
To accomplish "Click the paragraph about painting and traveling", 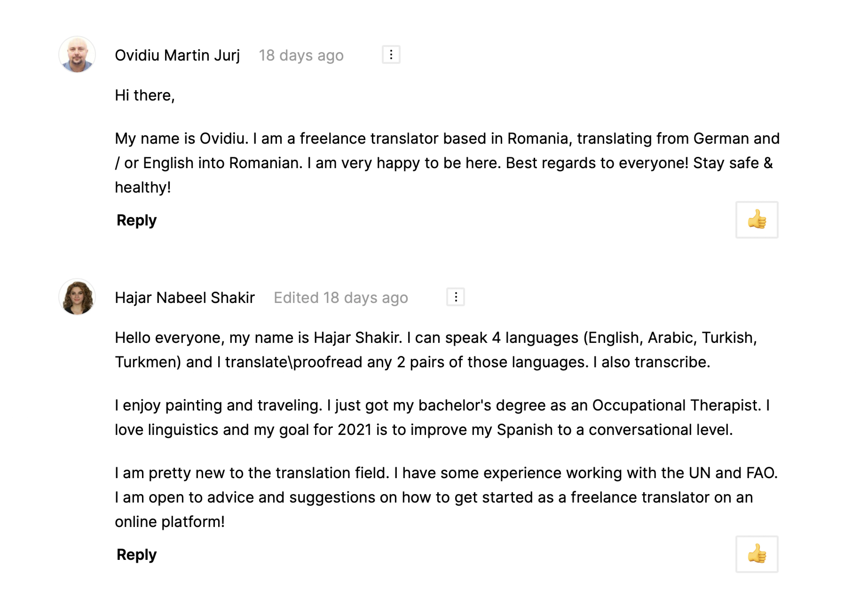I will coord(442,417).
